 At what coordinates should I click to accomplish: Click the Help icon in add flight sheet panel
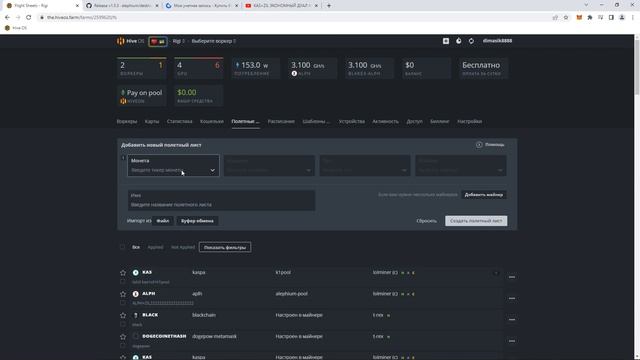tap(479, 144)
